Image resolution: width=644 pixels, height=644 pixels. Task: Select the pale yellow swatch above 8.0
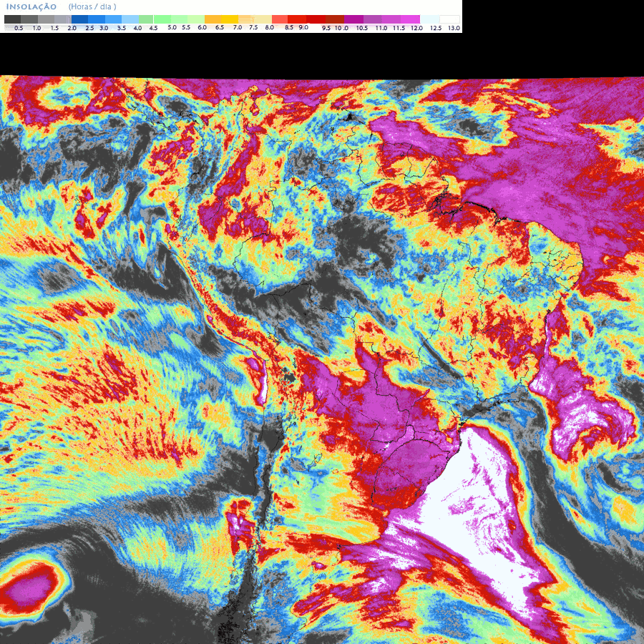[263, 19]
